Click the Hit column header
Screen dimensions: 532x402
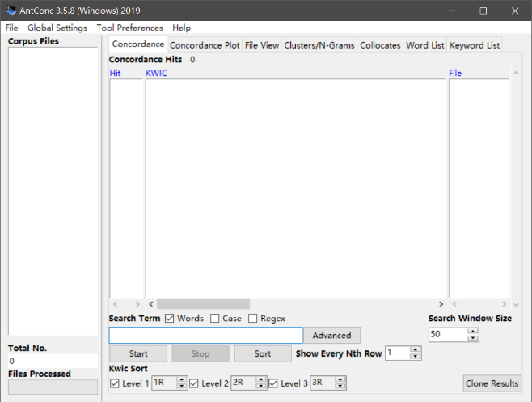116,73
